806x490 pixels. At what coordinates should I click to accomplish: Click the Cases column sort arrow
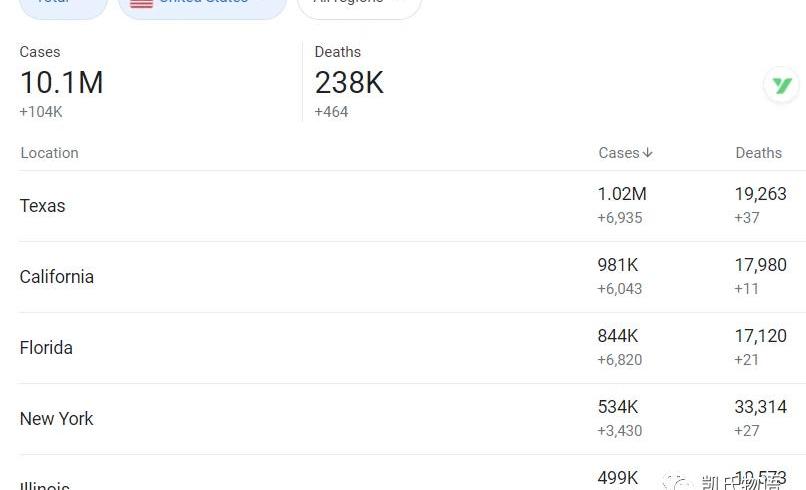[x=648, y=153]
